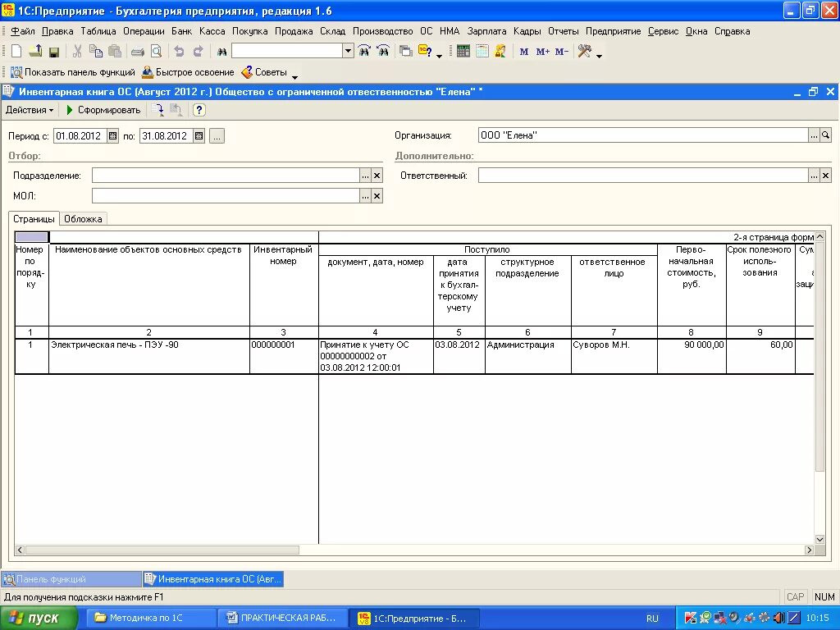The height and width of the screenshot is (630, 840).
Task: Open the Операции menu
Action: coord(144,31)
